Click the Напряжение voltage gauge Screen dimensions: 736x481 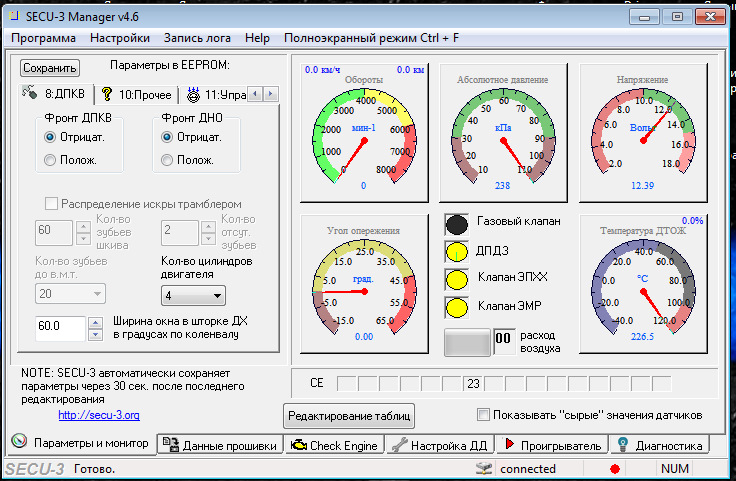coord(643,133)
